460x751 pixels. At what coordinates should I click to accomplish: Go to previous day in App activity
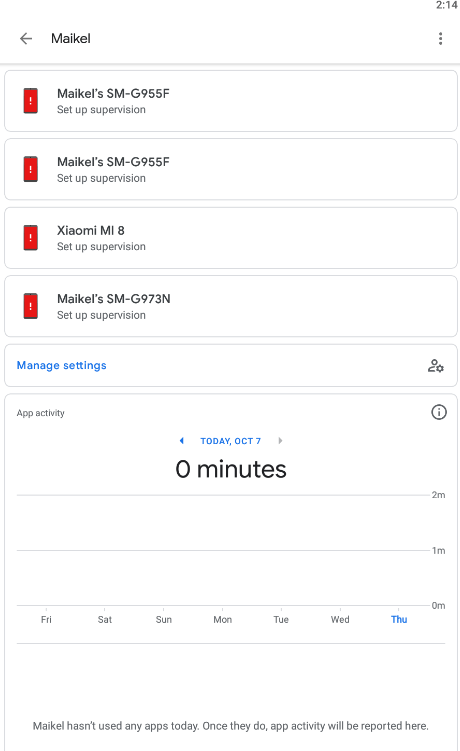coord(182,441)
